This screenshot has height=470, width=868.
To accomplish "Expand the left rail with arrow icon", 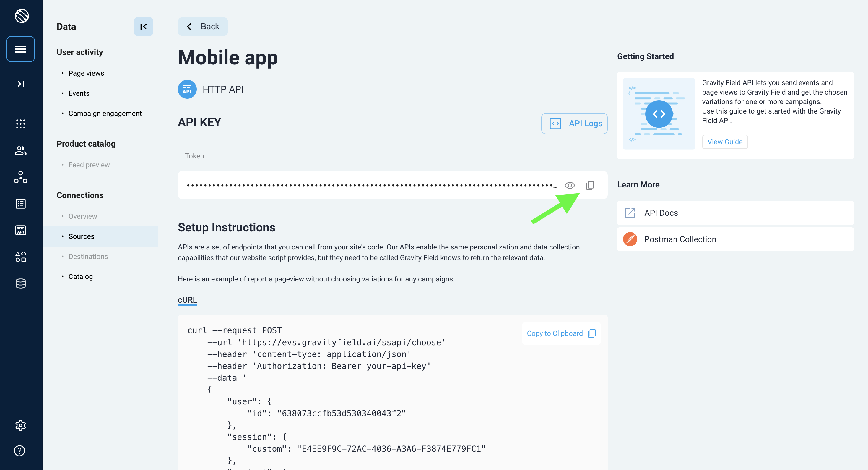I will pos(21,84).
